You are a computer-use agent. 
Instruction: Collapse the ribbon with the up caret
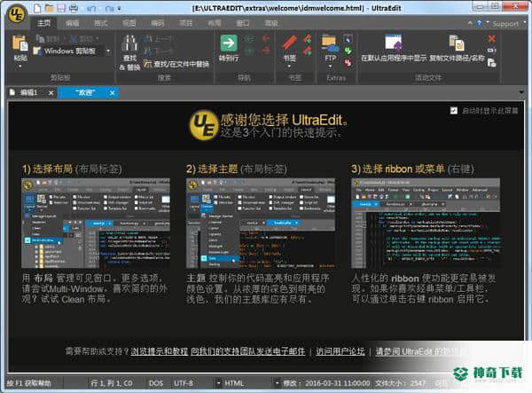[x=470, y=23]
